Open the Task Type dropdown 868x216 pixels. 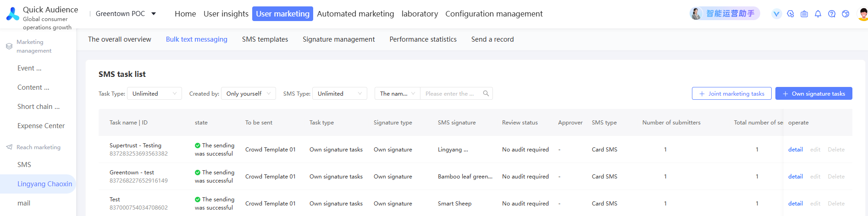pyautogui.click(x=154, y=93)
